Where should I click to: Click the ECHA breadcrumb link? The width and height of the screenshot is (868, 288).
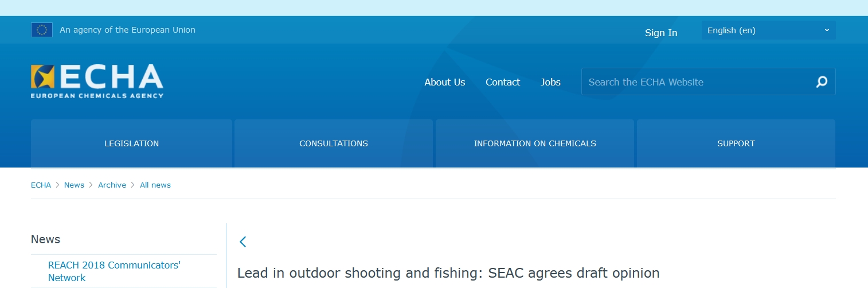pyautogui.click(x=41, y=185)
